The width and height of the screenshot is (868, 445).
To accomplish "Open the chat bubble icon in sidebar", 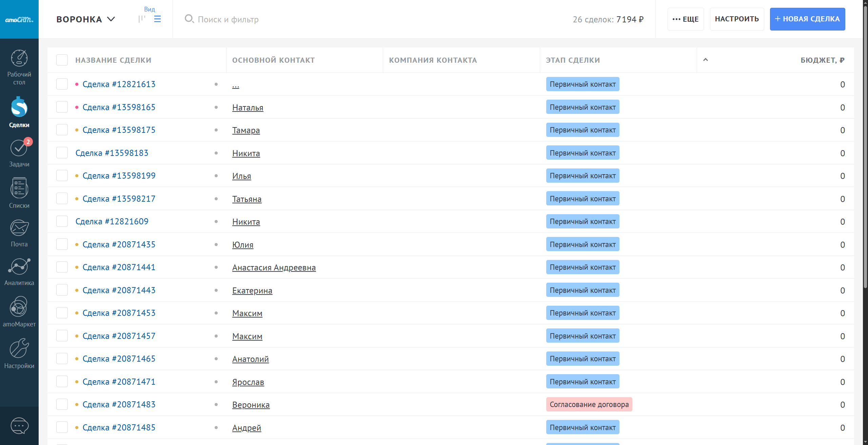I will click(x=19, y=425).
